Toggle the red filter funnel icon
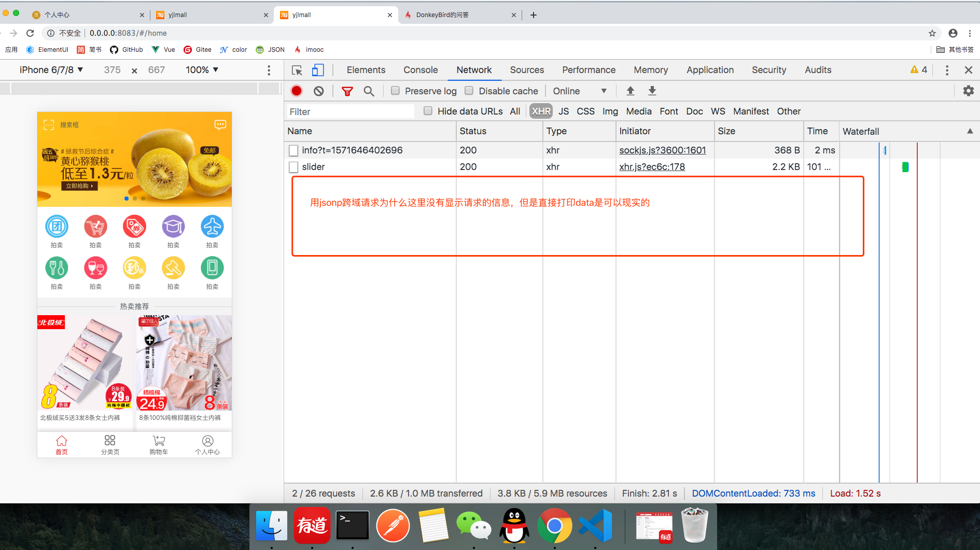The height and width of the screenshot is (550, 980). point(347,91)
